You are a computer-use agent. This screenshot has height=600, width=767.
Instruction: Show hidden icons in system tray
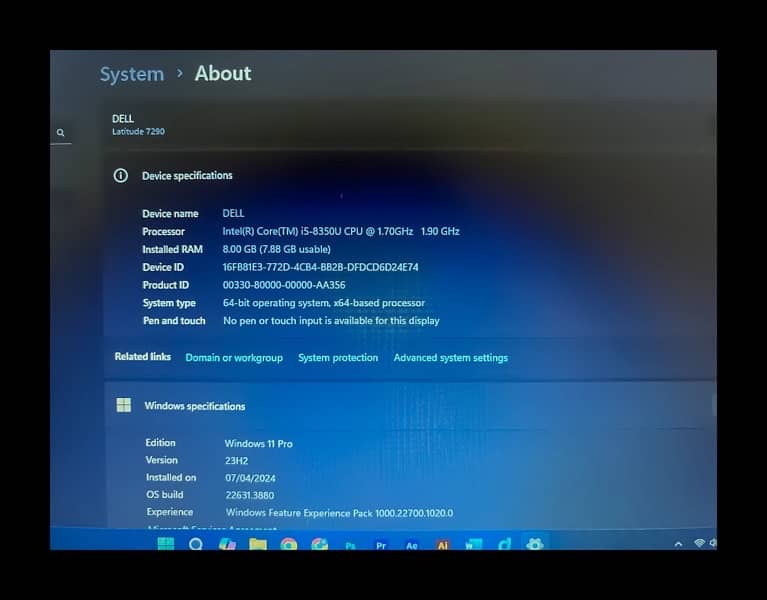click(x=679, y=544)
